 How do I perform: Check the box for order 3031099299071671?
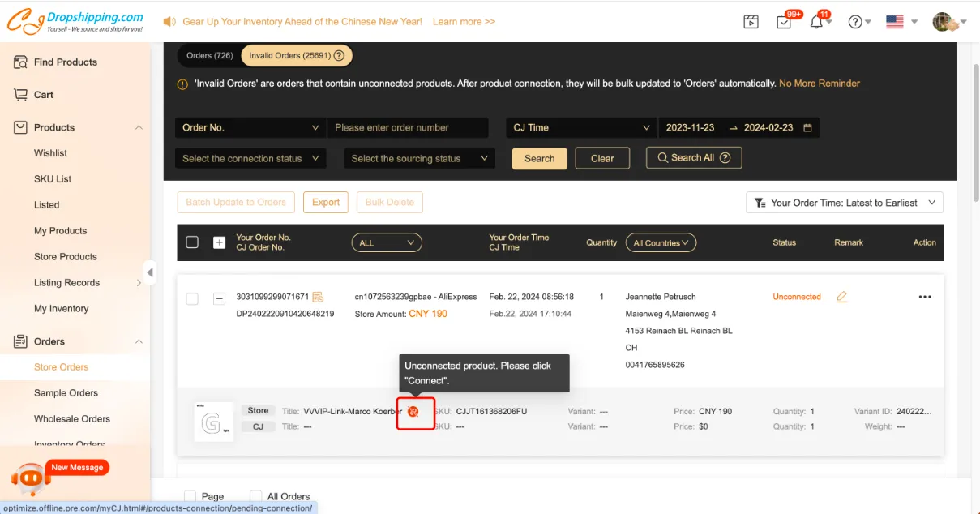point(192,298)
